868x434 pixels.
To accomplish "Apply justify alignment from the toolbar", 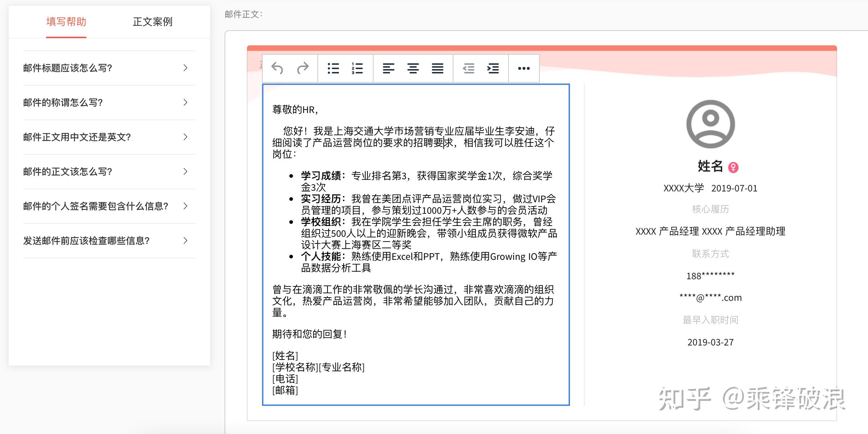I will pyautogui.click(x=438, y=68).
